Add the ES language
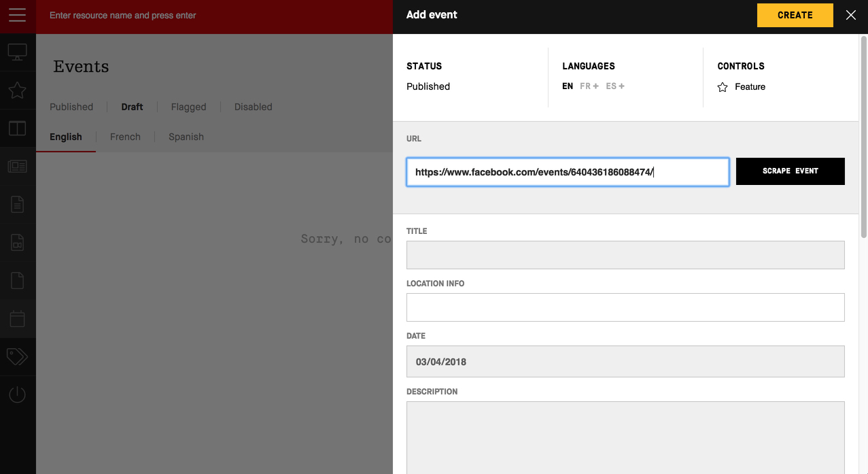The height and width of the screenshot is (474, 868). pos(615,86)
